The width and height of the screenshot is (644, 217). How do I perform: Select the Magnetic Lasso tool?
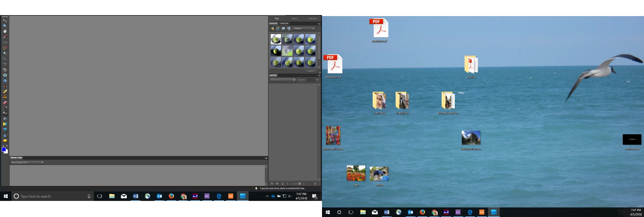click(5, 48)
